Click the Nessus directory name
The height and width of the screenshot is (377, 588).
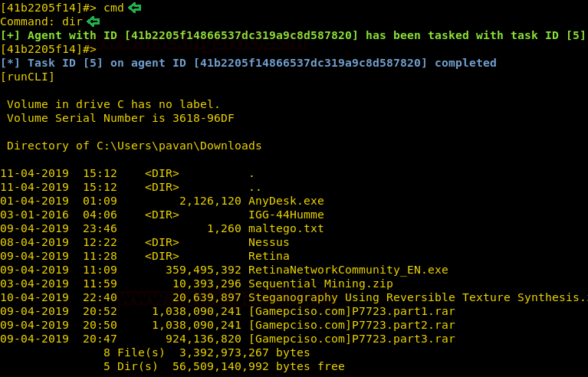pos(268,242)
